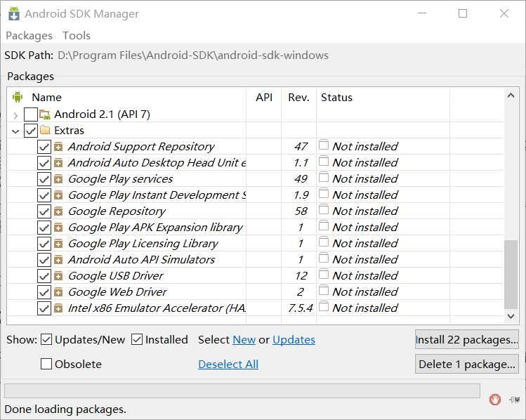
Task: Open the Packages menu
Action: tap(29, 36)
